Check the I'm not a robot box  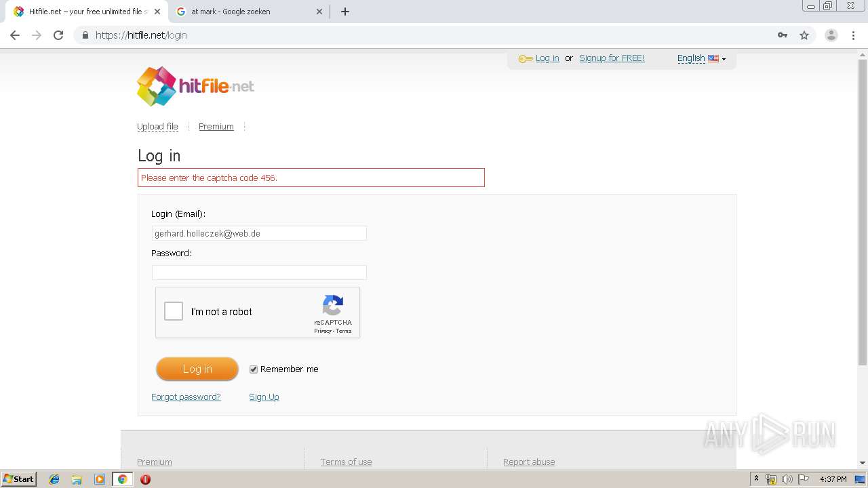click(x=174, y=311)
